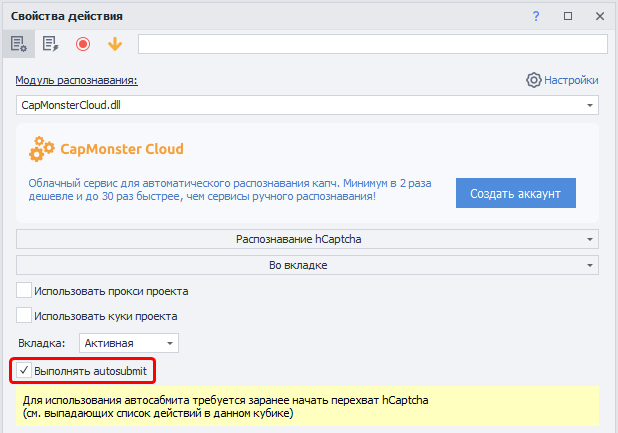Click the Вкладка: label

pos(41,343)
